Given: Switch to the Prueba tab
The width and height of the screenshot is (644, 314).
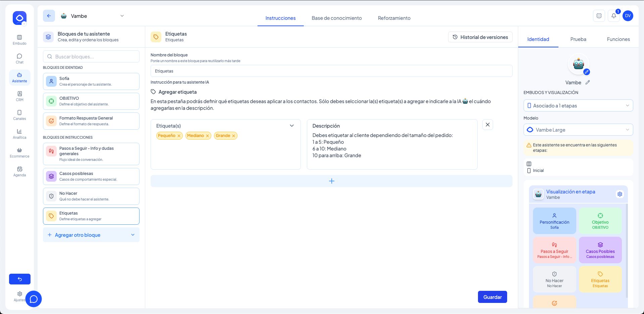Looking at the screenshot, I should (578, 39).
